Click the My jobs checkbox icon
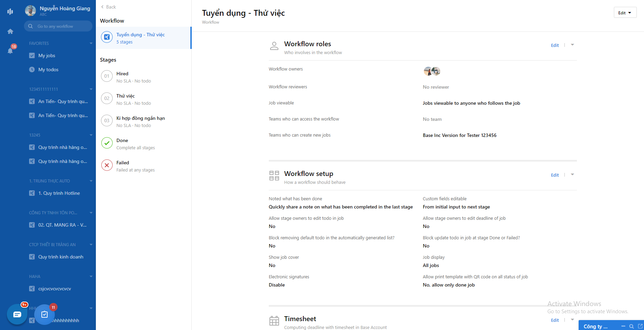The height and width of the screenshot is (330, 644). [x=31, y=55]
